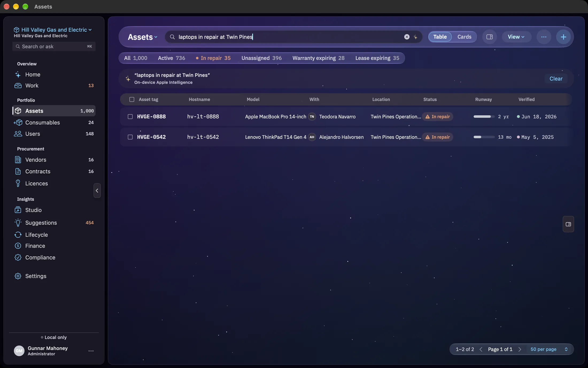Open the View dropdown menu
588x368 pixels.
[516, 37]
